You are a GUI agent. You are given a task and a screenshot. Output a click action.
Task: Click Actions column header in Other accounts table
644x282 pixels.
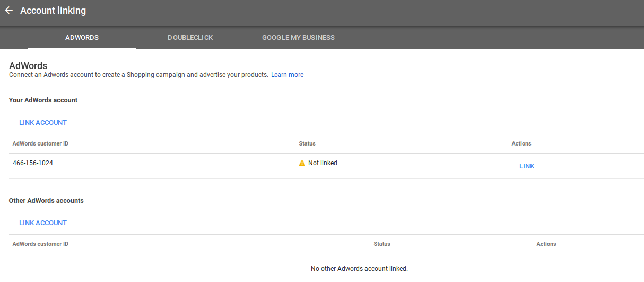[546, 244]
